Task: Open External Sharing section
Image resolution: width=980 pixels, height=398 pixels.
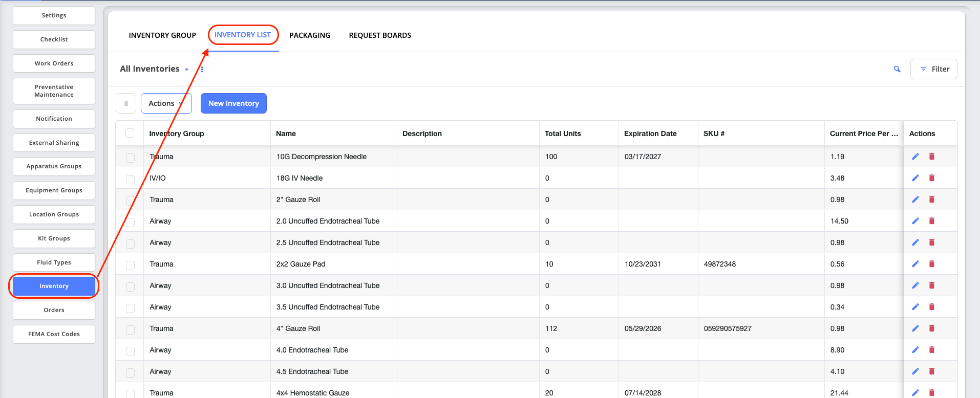Action: click(x=54, y=143)
